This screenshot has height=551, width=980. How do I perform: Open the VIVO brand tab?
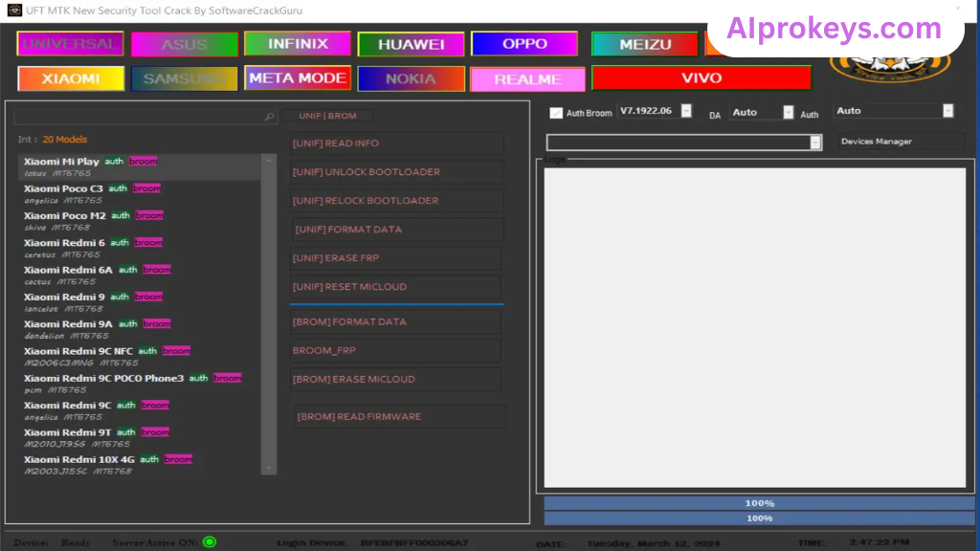(702, 78)
